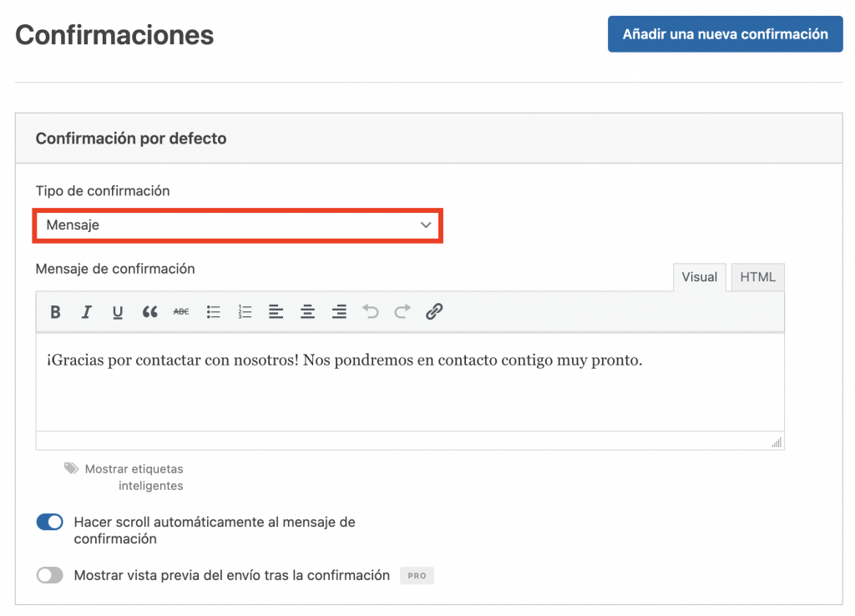Viewport: 855px width, 616px height.
Task: Enable automatic scroll to confirmation message
Action: pos(49,522)
